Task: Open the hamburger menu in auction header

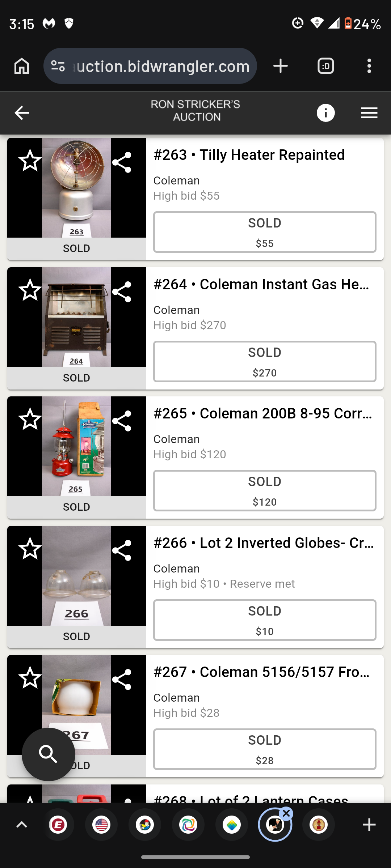Action: coord(369,113)
